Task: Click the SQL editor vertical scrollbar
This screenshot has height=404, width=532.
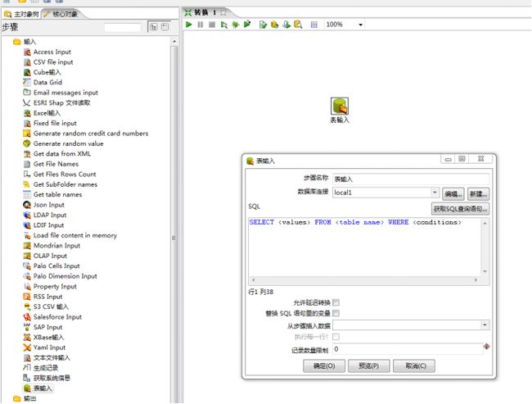Action: coord(485,247)
